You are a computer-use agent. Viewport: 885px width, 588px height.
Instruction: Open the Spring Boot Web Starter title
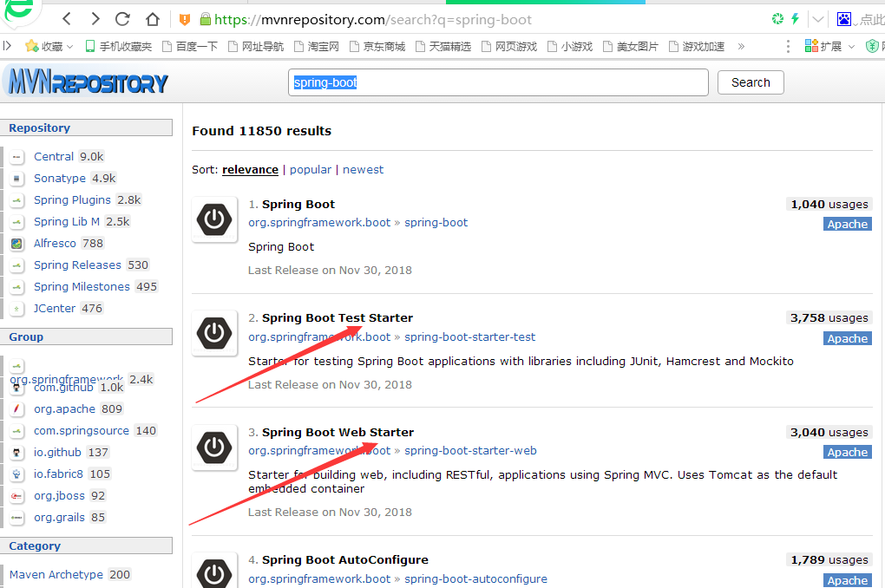(338, 432)
